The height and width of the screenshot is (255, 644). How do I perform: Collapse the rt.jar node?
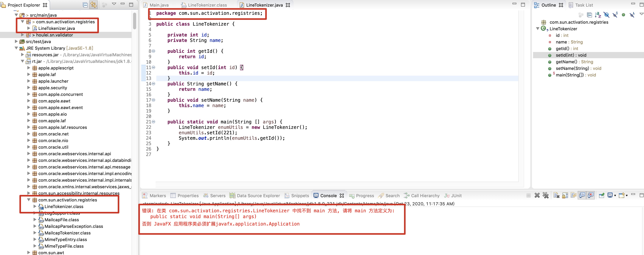point(22,61)
